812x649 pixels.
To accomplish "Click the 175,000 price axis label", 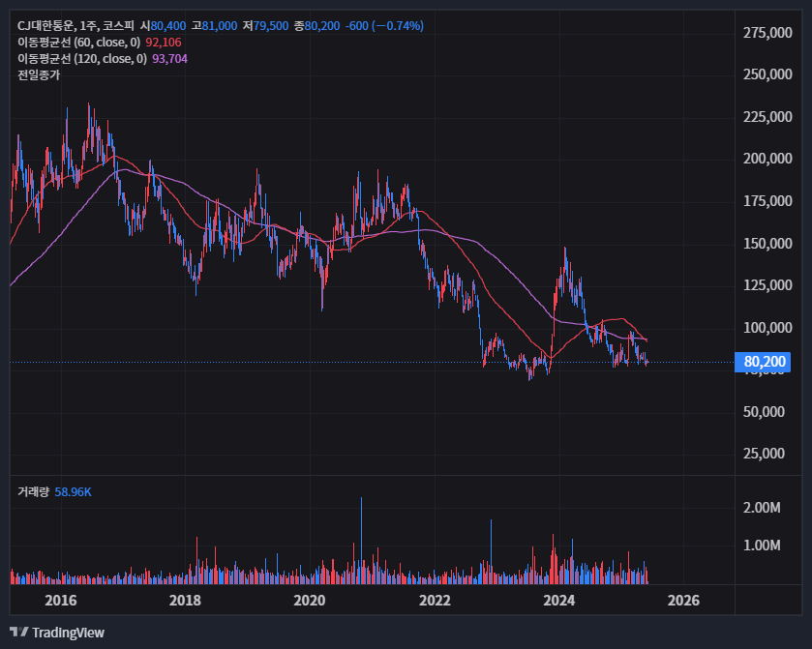I will pos(767,201).
